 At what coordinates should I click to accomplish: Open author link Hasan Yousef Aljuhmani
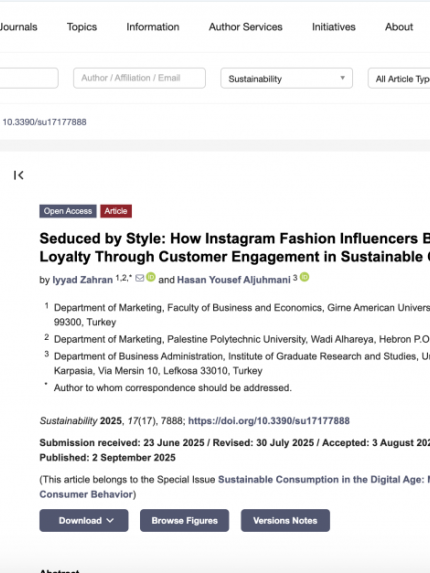(x=234, y=280)
